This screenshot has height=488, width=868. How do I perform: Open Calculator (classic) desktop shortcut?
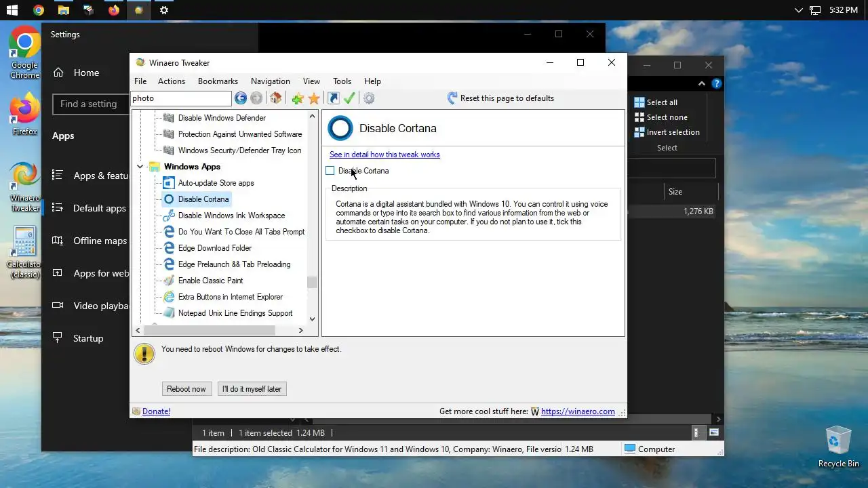(24, 252)
